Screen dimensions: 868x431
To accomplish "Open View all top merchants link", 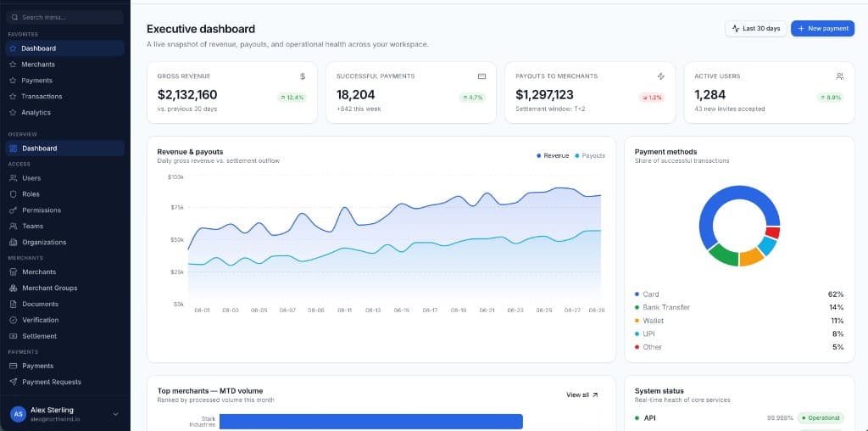I will click(x=581, y=395).
